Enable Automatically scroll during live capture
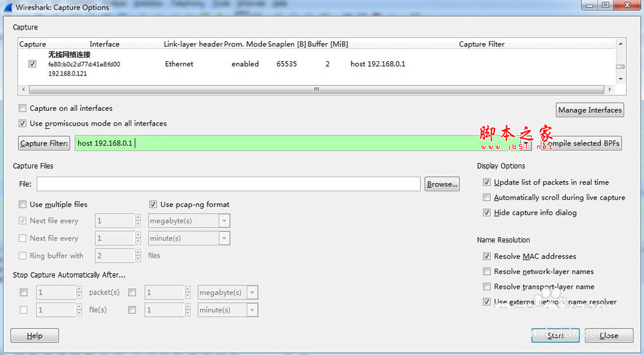 (487, 197)
